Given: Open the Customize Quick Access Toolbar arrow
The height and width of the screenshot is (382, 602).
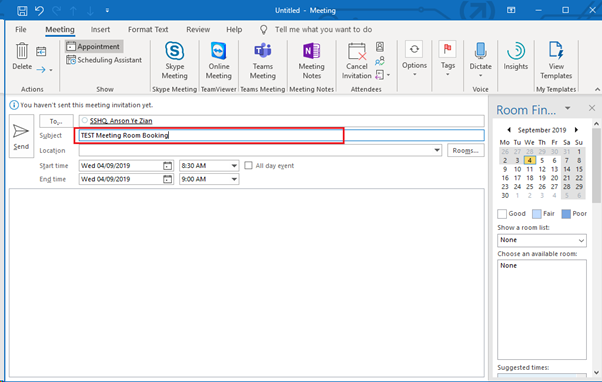Looking at the screenshot, I should click(107, 11).
